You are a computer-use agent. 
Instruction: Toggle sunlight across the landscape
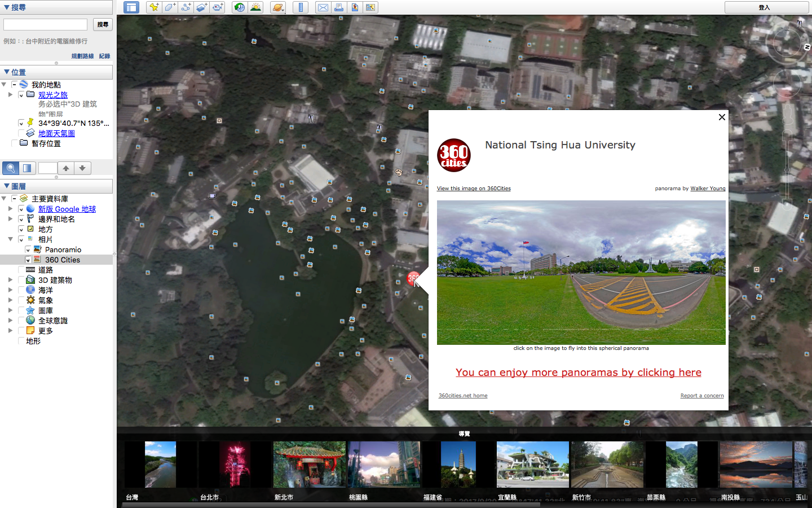(255, 7)
